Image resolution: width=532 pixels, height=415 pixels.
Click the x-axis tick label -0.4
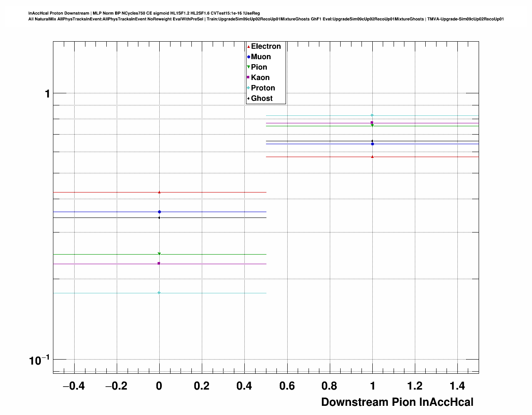click(74, 386)
